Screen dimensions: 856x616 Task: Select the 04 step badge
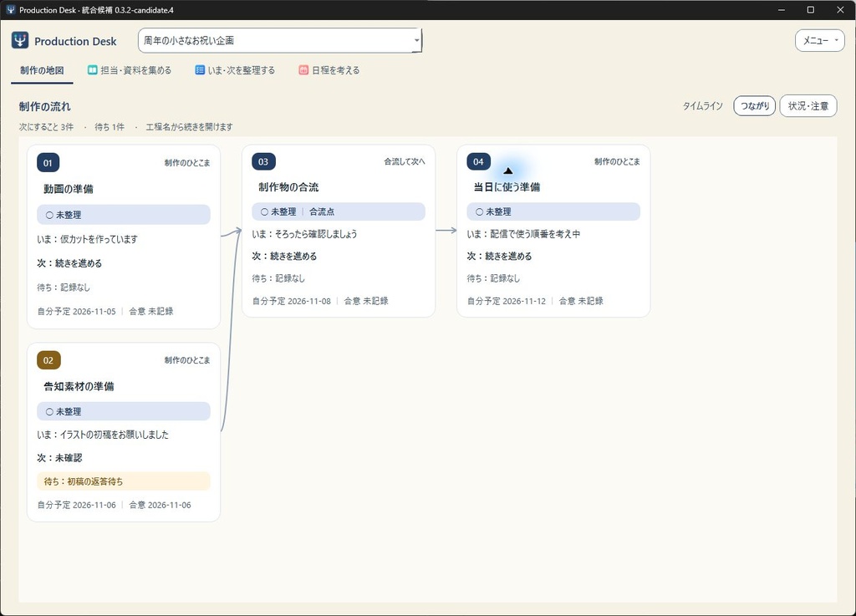point(478,161)
